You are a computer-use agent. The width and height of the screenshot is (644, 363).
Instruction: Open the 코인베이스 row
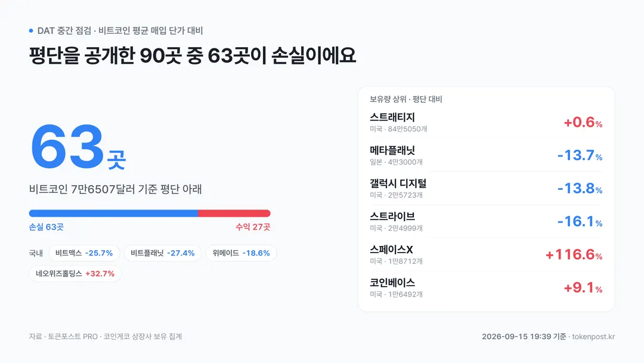486,288
